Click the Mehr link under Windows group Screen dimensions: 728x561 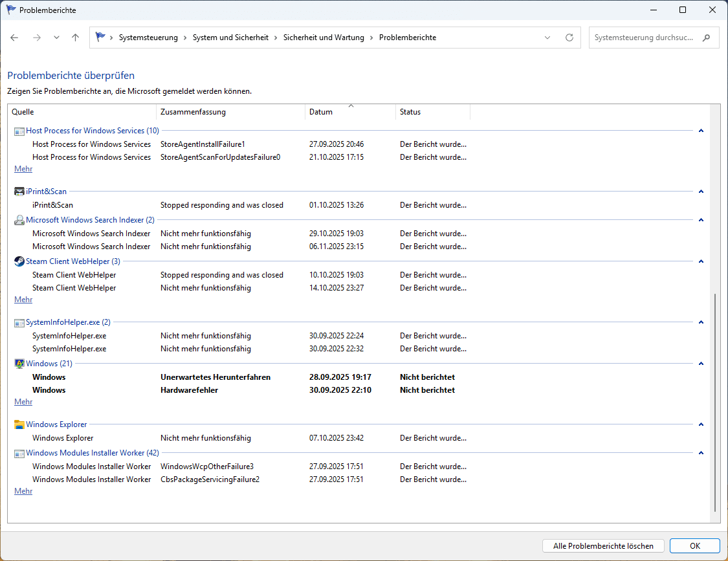(23, 402)
